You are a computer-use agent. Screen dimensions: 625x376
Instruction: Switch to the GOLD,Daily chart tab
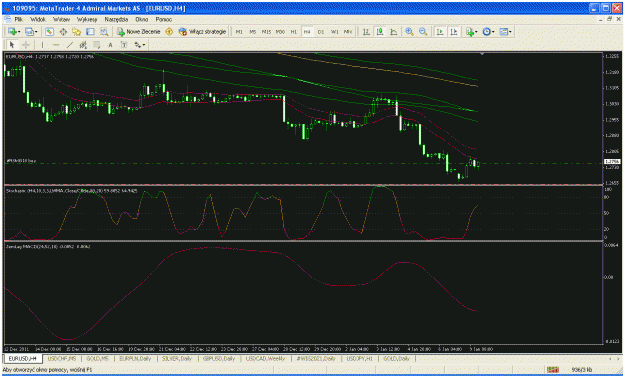click(397, 358)
